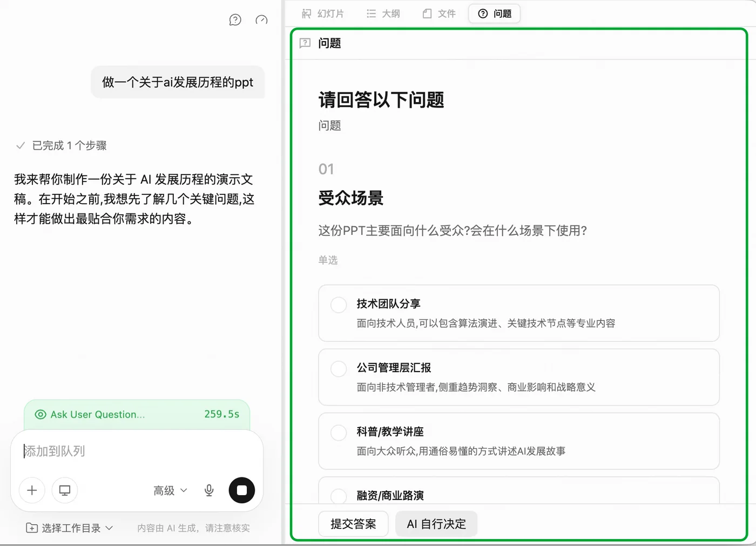Select the 融资/商业路演 radio option
The width and height of the screenshot is (756, 546).
339,496
